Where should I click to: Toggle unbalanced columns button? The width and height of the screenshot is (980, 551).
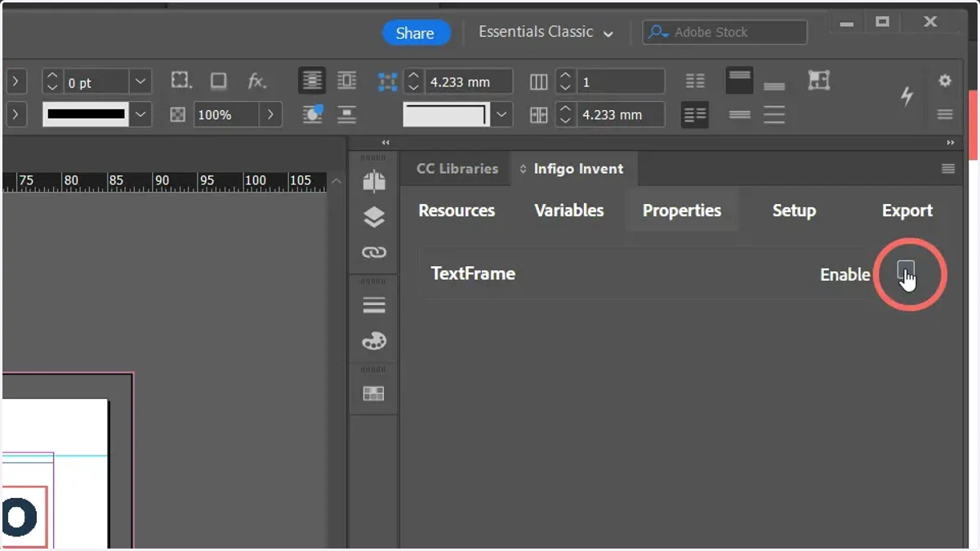[x=695, y=115]
